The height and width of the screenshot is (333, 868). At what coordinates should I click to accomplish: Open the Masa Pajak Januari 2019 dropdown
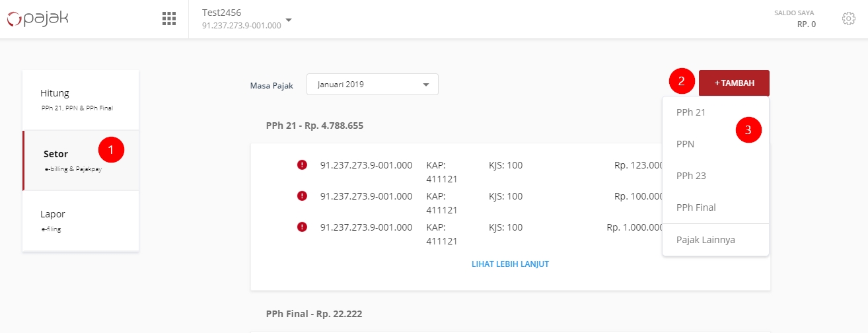373,85
